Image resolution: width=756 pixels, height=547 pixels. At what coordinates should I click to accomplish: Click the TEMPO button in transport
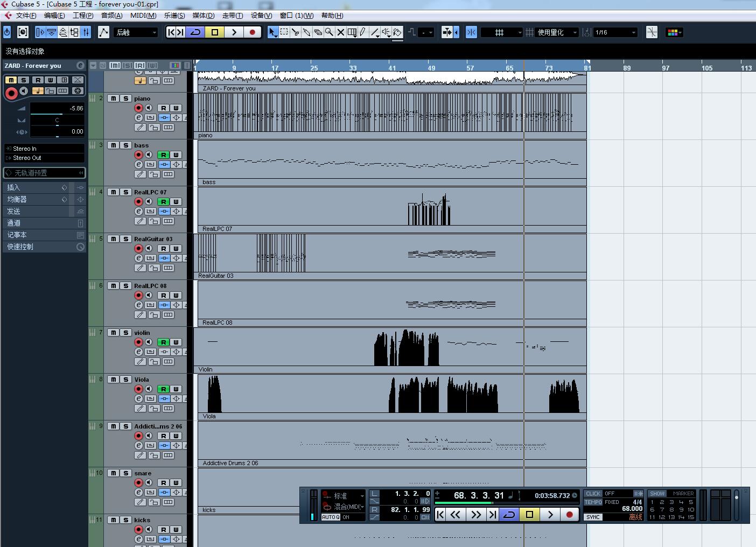point(593,502)
